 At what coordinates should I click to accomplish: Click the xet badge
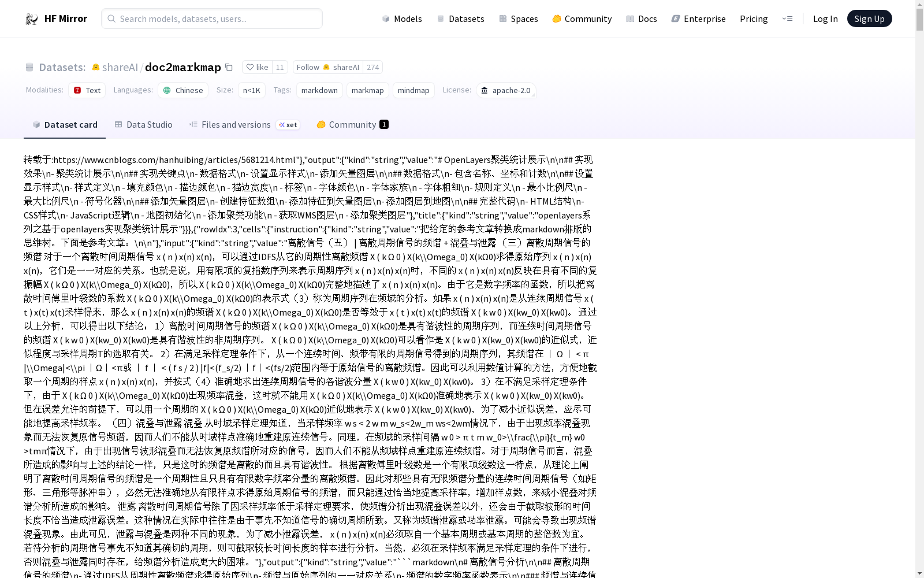click(288, 125)
